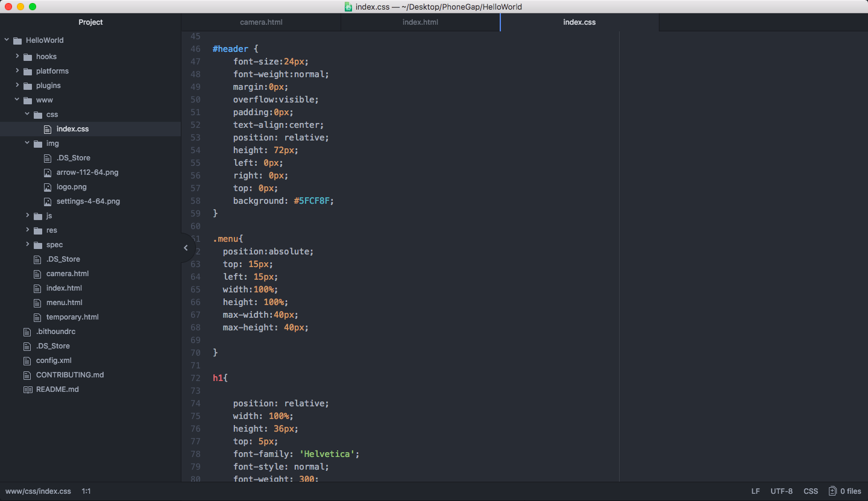Click the folder icon next to plugins
The image size is (868, 501).
[27, 86]
